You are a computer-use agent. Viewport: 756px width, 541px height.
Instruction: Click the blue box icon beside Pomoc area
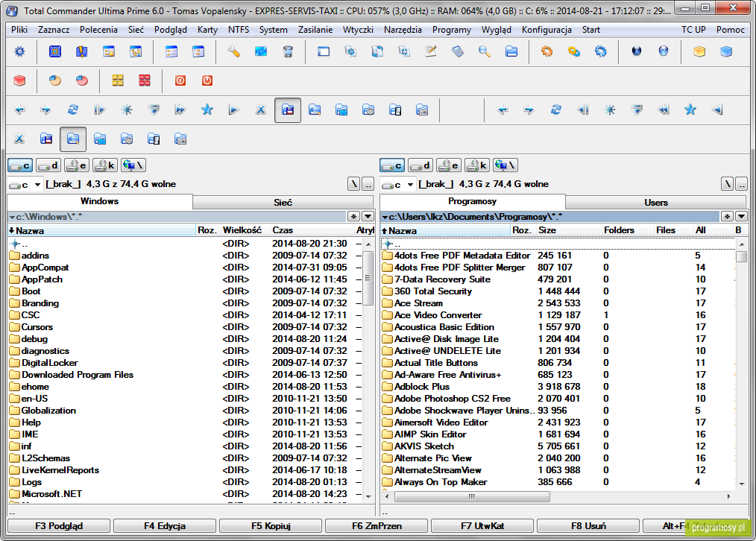pos(726,51)
